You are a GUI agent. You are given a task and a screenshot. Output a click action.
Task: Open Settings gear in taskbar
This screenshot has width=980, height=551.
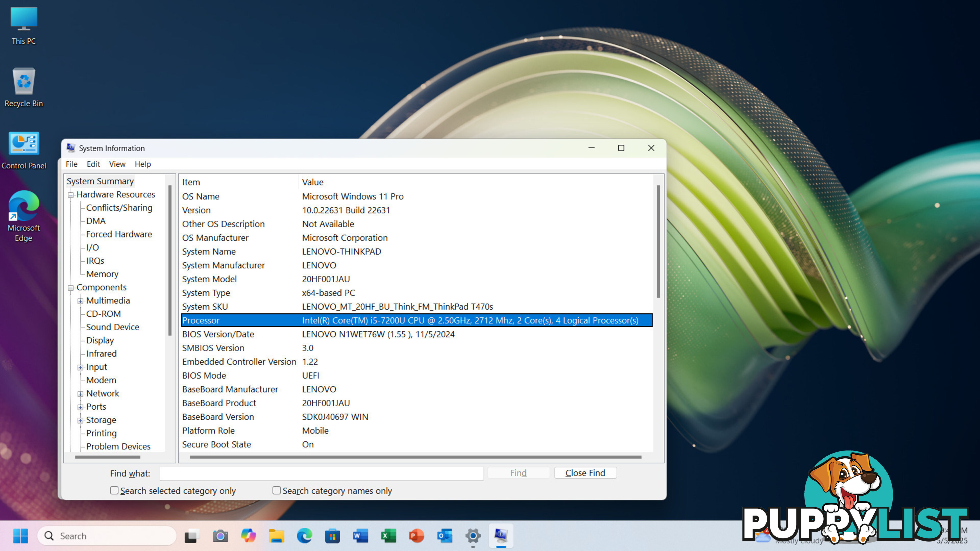tap(473, 536)
